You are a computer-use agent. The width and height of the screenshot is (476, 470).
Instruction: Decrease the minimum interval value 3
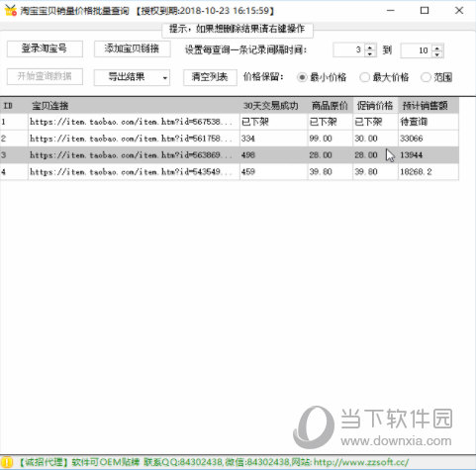click(x=370, y=53)
